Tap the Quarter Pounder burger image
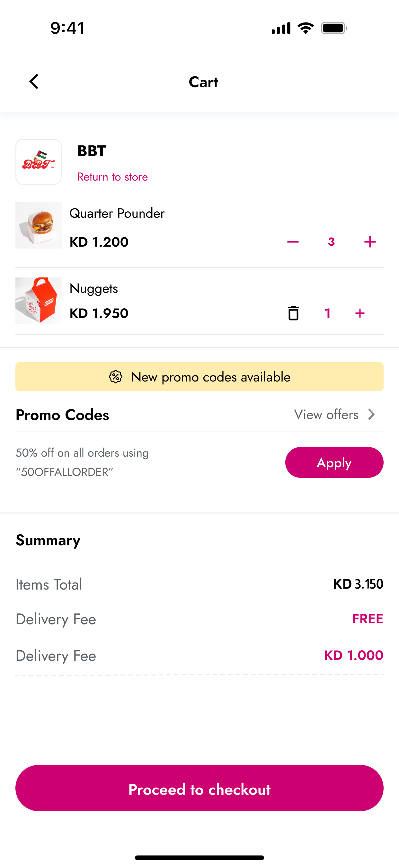This screenshot has height=868, width=399. (x=39, y=225)
